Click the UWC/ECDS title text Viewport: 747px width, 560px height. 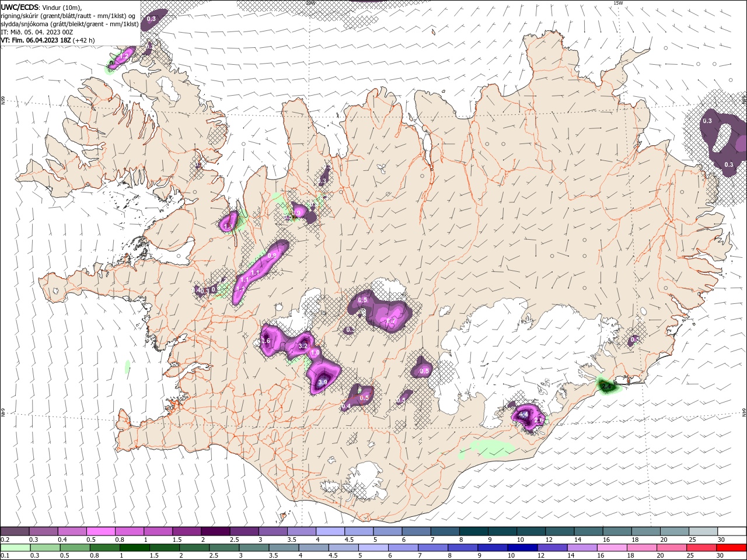[19, 7]
